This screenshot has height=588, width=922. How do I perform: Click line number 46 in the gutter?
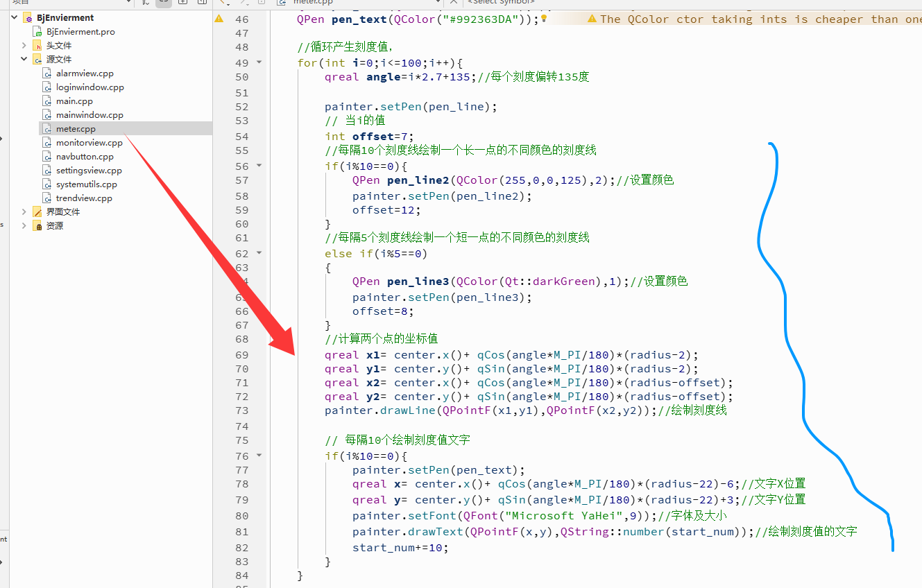coord(241,19)
